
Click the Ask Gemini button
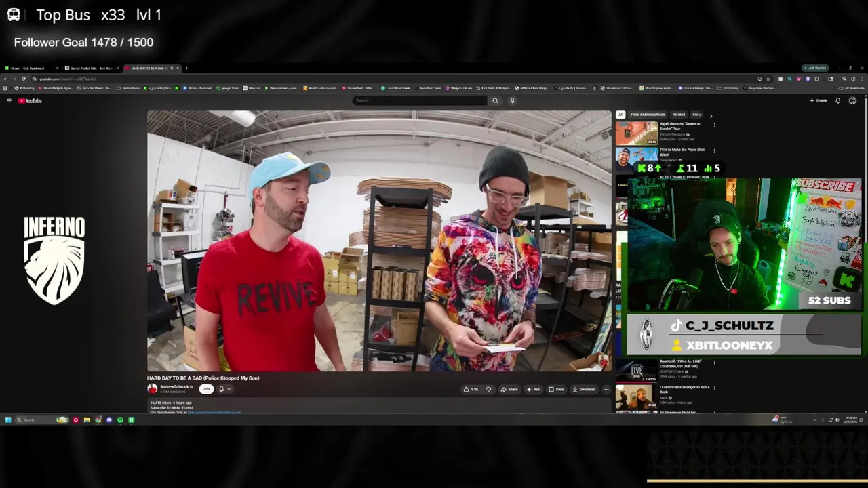tap(816, 68)
